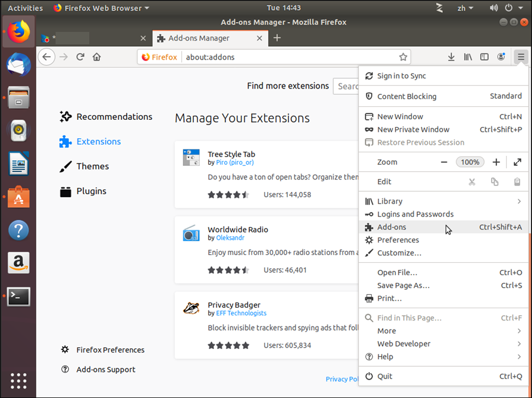Click Add-ons Support link
This screenshot has width=532, height=398.
(105, 370)
